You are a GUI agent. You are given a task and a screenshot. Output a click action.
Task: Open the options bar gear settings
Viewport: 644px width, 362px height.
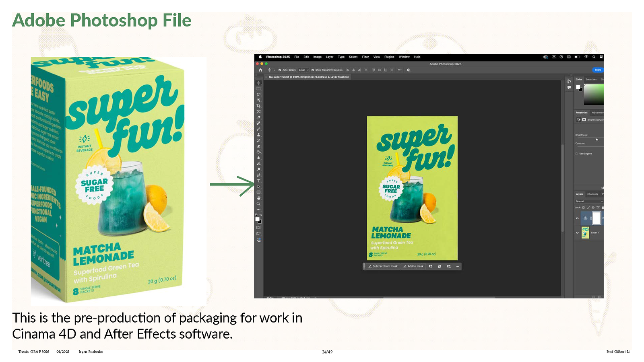[408, 70]
